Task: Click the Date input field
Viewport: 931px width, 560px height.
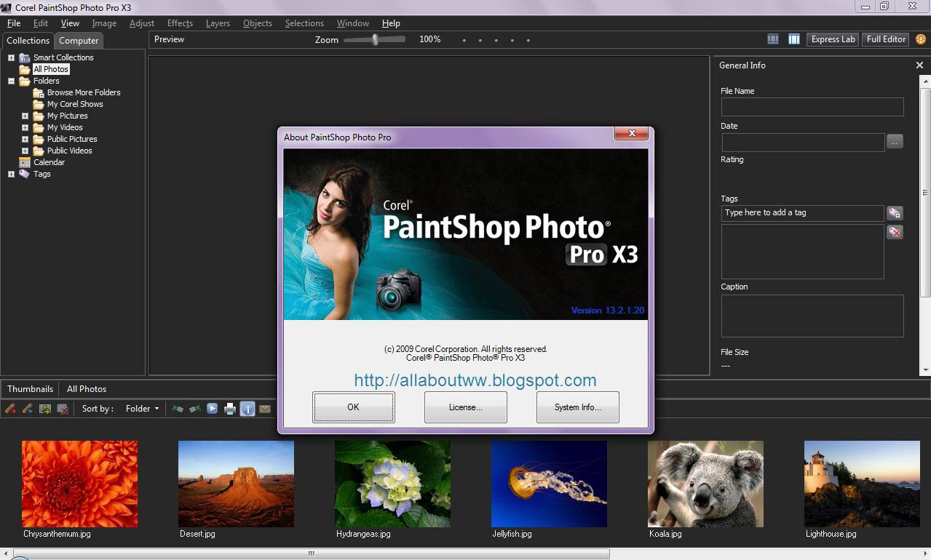Action: [x=803, y=142]
